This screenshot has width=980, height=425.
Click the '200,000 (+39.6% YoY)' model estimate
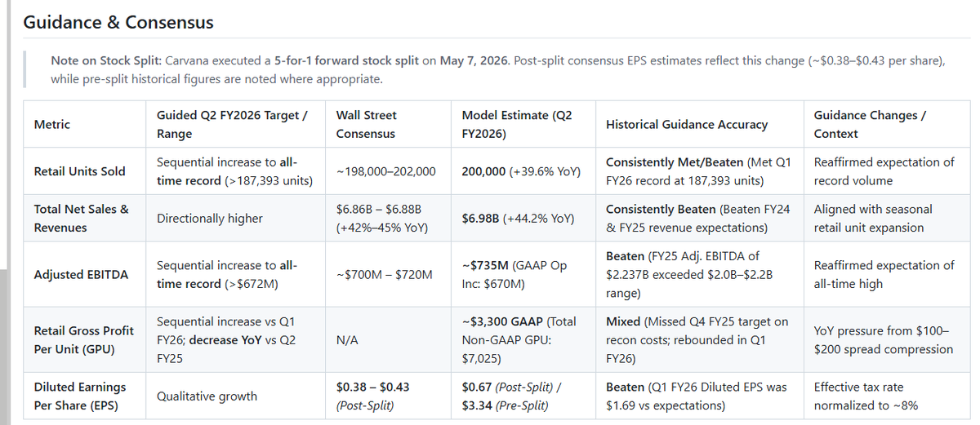click(x=520, y=171)
